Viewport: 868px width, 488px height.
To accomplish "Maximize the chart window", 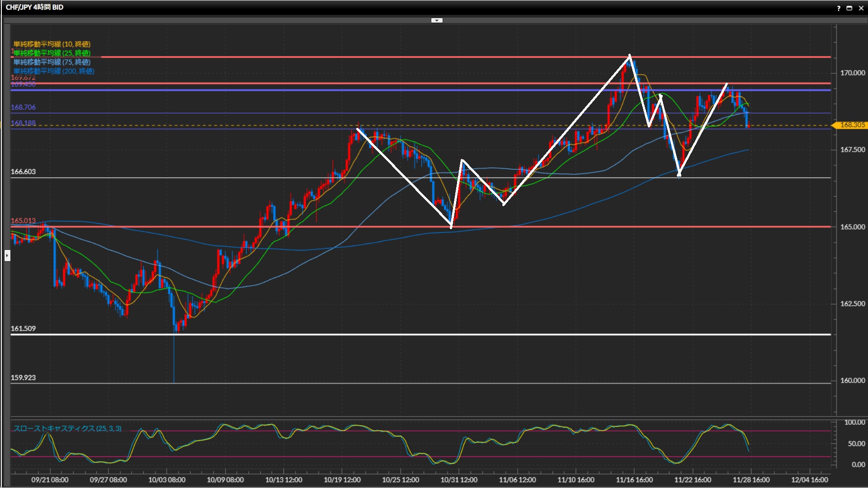I will (849, 8).
